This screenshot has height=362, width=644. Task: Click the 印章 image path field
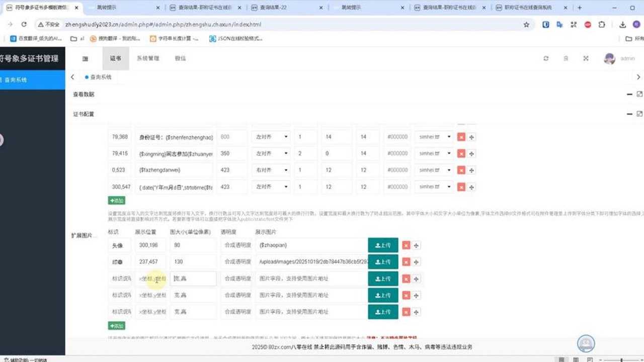click(312, 261)
